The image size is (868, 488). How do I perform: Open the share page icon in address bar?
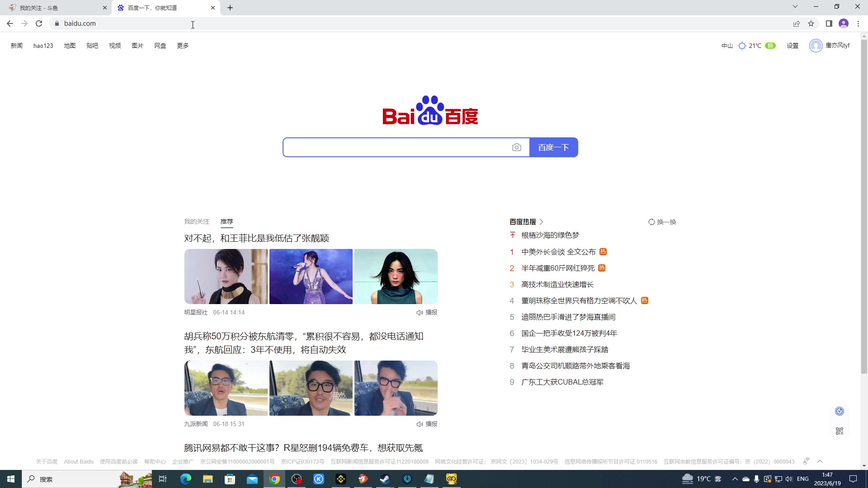[797, 23]
